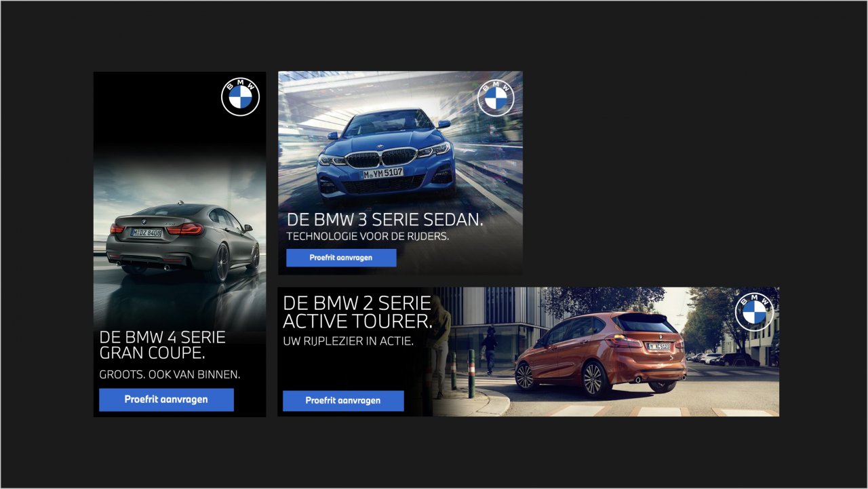Open the 'DE BMW 3 SERIE SEDAN.' headline
The width and height of the screenshot is (868, 489).
(x=385, y=220)
